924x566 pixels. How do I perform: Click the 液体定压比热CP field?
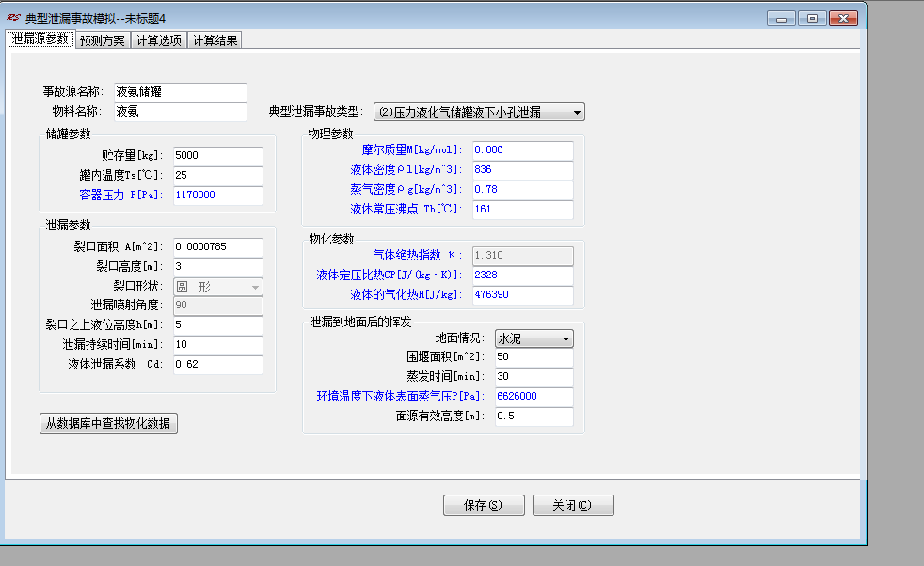tap(523, 275)
